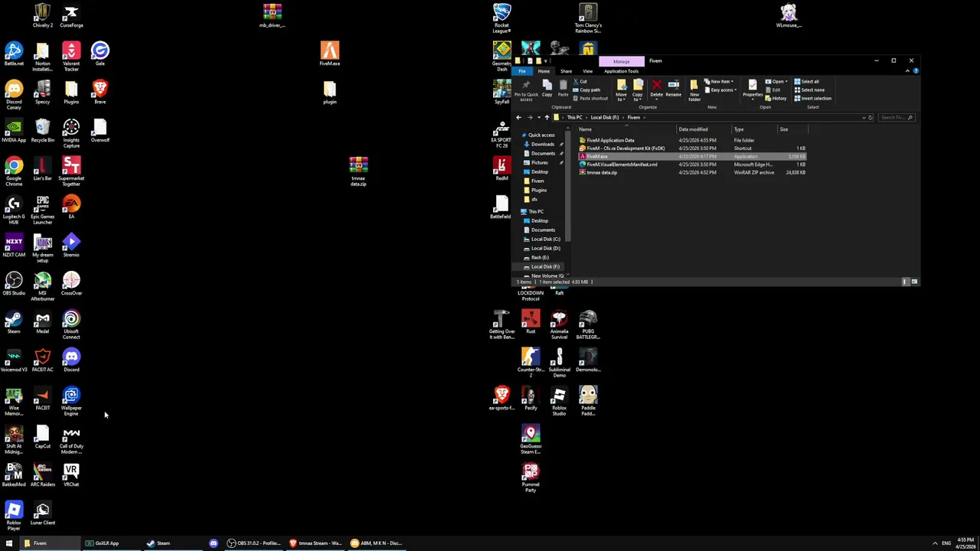Open Quick access in navigation pane
Image resolution: width=980 pixels, height=551 pixels.
pyautogui.click(x=541, y=135)
